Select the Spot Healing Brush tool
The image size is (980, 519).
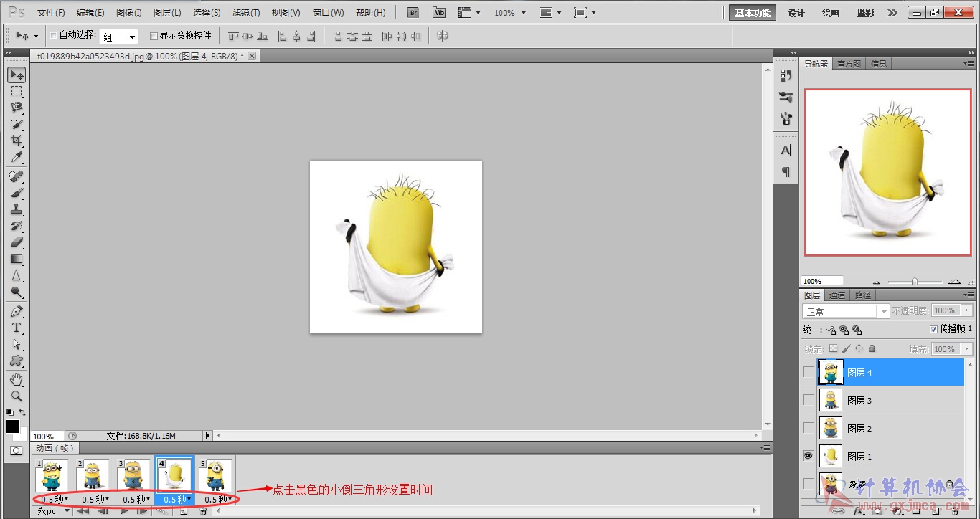click(17, 176)
